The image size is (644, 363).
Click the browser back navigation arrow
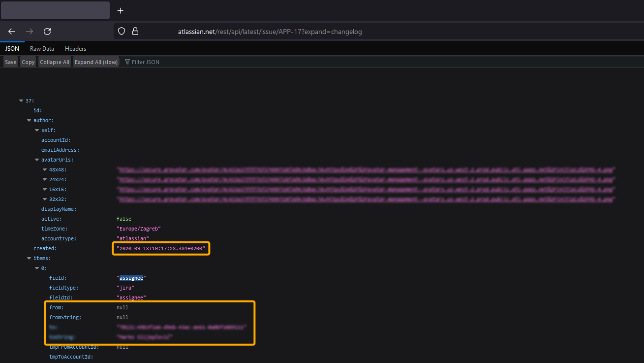(x=11, y=31)
